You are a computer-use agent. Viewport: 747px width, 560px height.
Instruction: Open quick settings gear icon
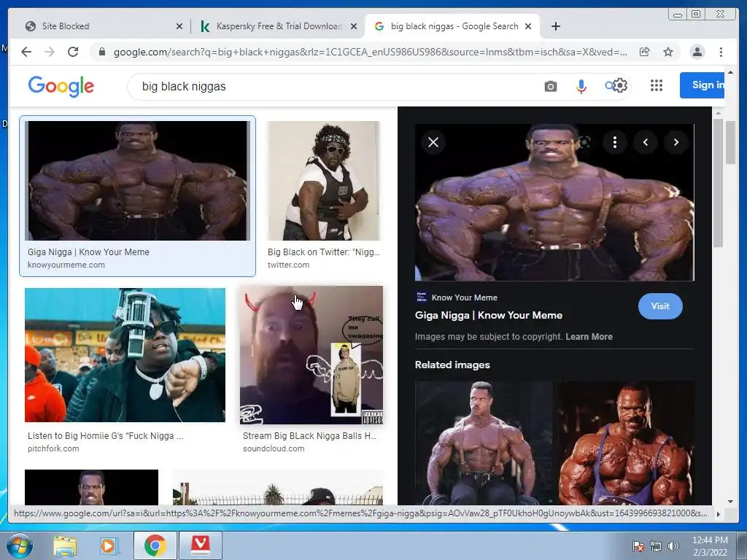[x=620, y=86]
